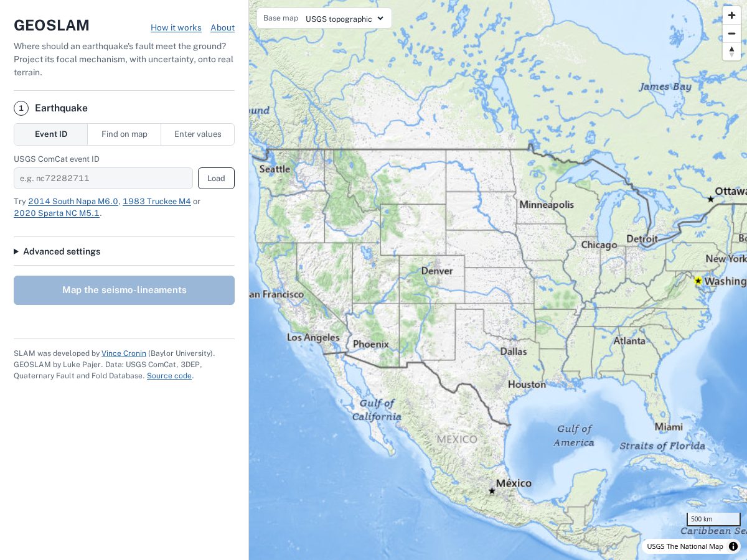Click the Gulf of California label
The width and height of the screenshot is (747, 560).
click(377, 410)
